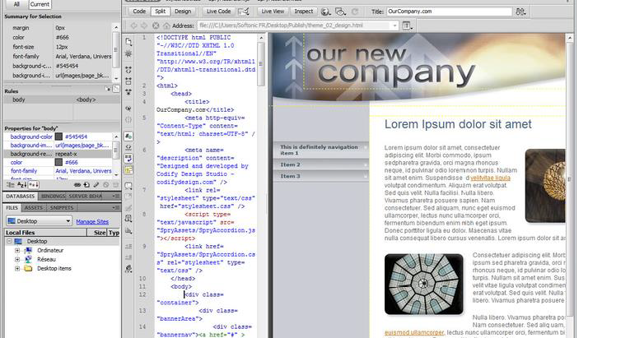Click the Recent Snippets icon in coding toolbar
The width and height of the screenshot is (644, 338).
point(128,218)
